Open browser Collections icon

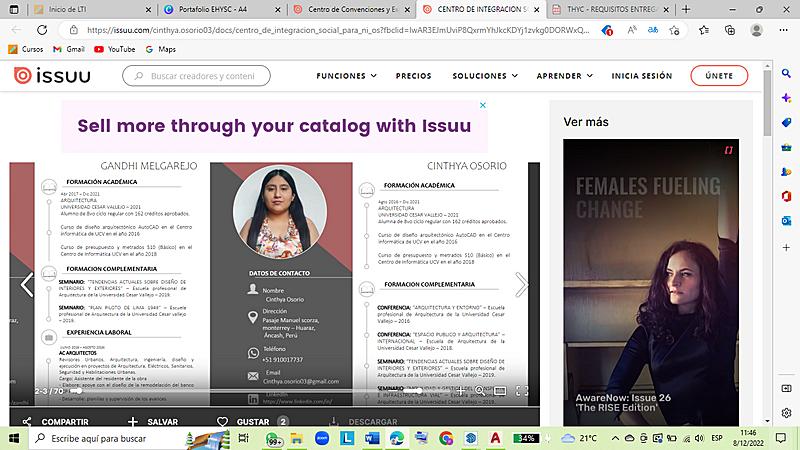730,30
